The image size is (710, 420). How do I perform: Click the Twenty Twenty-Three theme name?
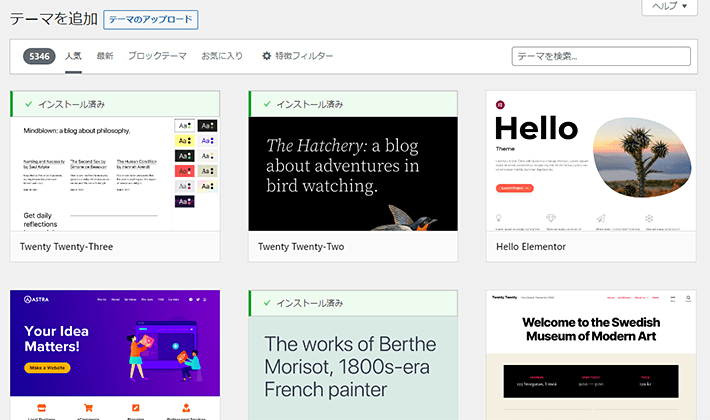[67, 247]
